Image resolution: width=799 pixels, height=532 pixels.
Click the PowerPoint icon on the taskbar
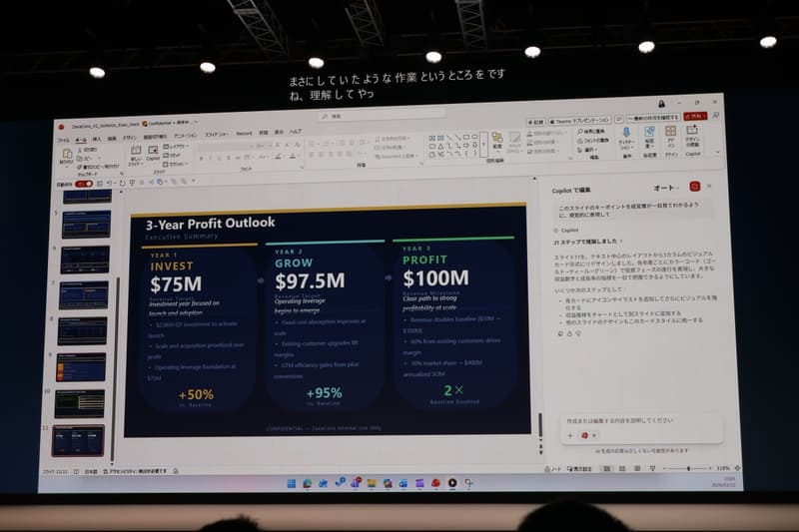435,483
